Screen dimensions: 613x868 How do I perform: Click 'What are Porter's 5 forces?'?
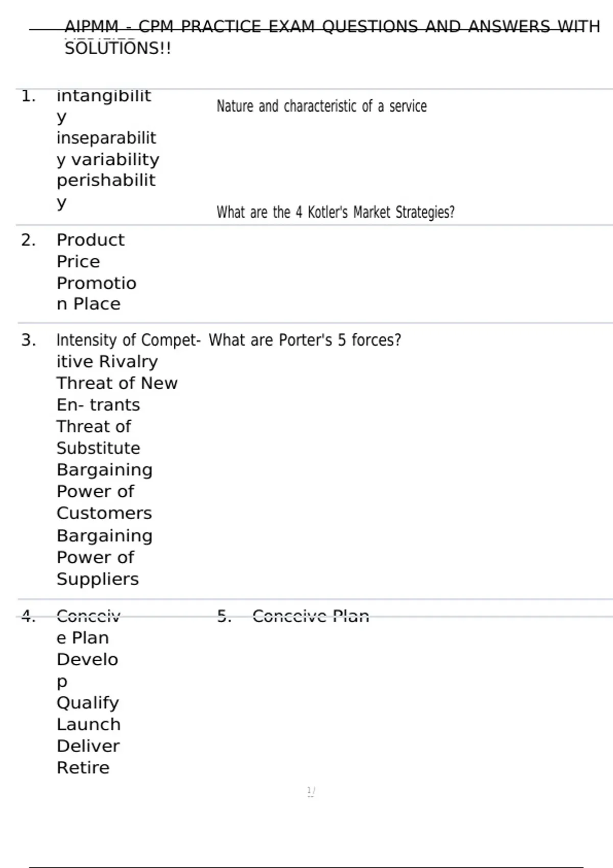tap(305, 340)
